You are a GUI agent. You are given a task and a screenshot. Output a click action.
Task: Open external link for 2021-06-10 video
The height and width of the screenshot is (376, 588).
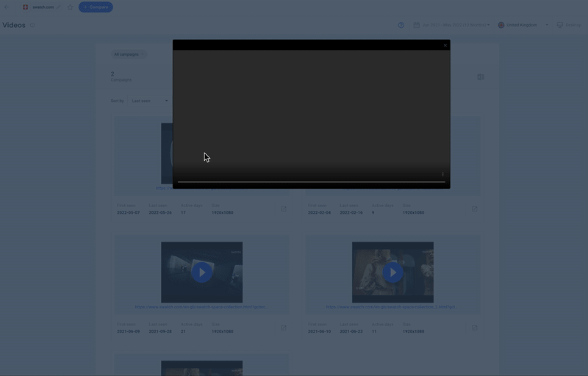click(474, 328)
